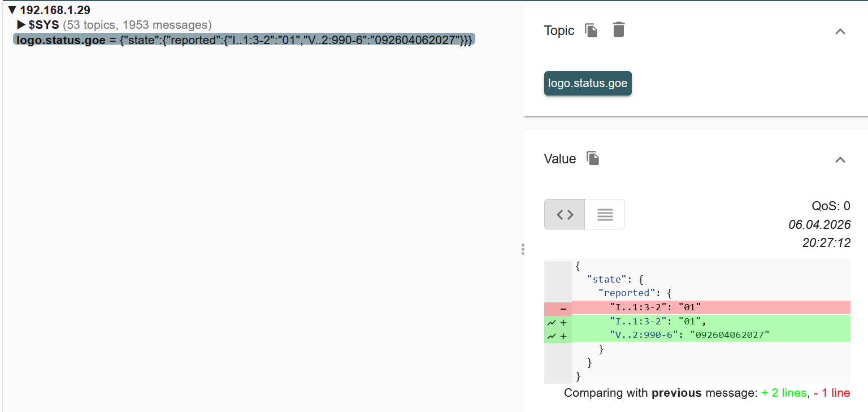Click the Value section heading
The image size is (868, 412).
(x=559, y=159)
